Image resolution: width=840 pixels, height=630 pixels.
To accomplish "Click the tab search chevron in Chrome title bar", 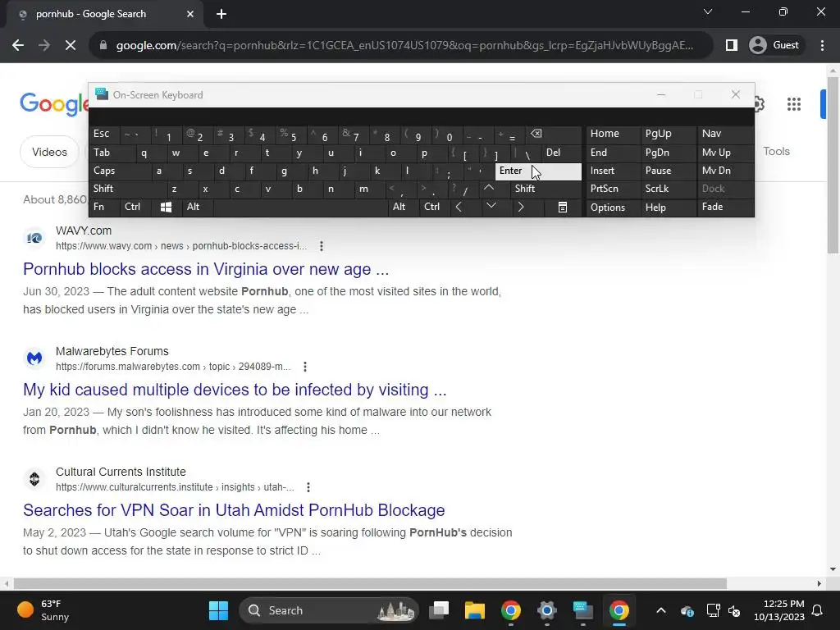I will click(x=708, y=11).
